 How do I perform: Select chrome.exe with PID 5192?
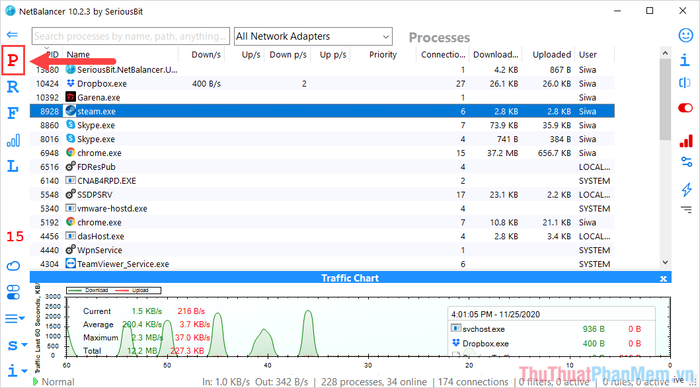(x=322, y=222)
